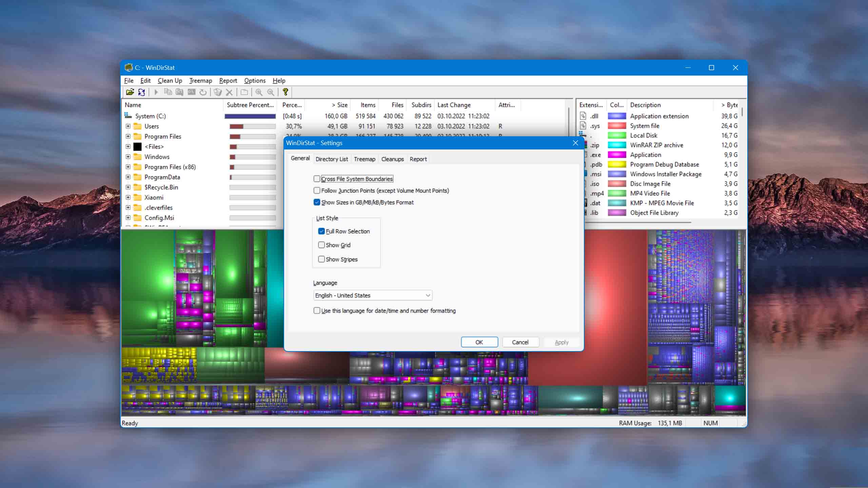The width and height of the screenshot is (868, 488).
Task: Expand the Users folder tree node
Action: tap(128, 126)
